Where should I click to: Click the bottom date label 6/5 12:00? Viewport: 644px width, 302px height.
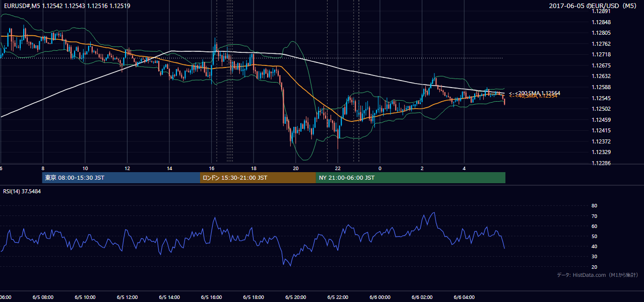point(127,297)
